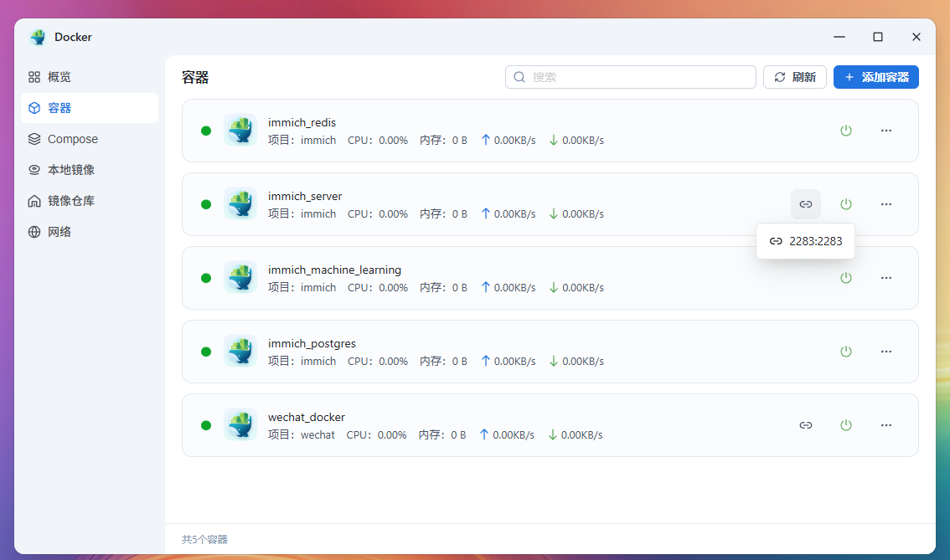This screenshot has width=950, height=560.
Task: Click the immich_server container icon
Action: click(240, 203)
